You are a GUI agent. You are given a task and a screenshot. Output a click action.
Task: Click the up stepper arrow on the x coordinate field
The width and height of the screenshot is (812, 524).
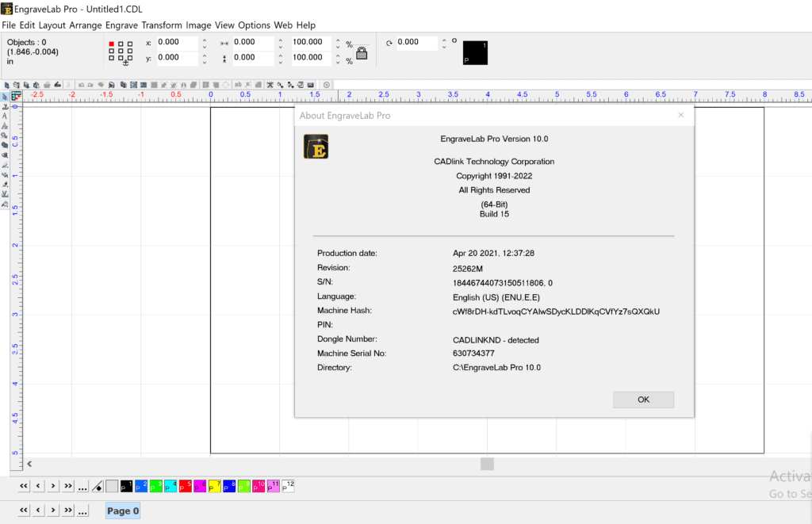205,39
